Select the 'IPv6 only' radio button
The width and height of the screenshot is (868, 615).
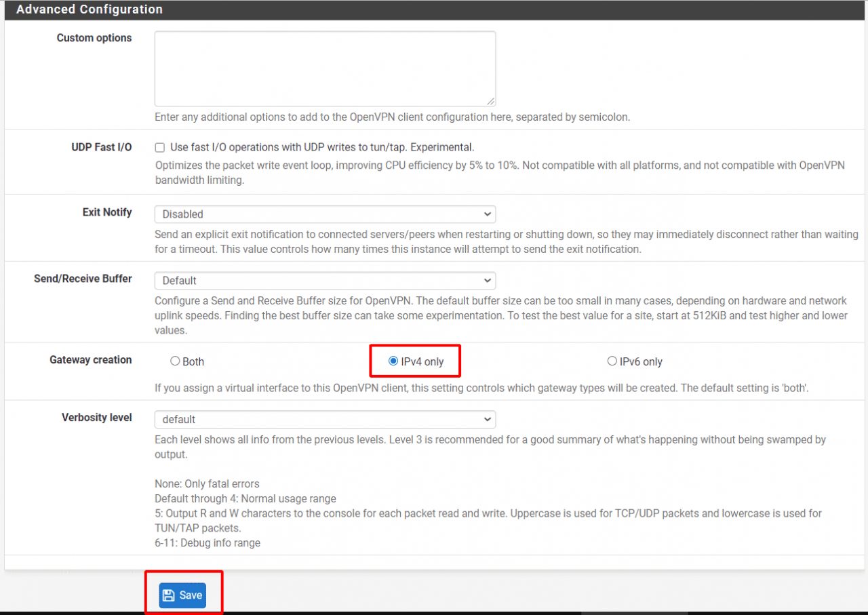pos(612,361)
